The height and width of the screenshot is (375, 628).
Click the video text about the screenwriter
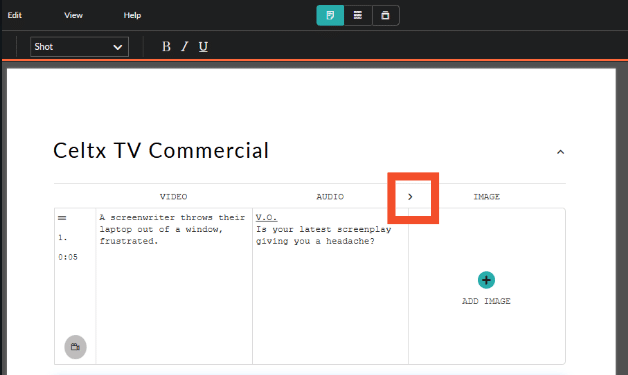pyautogui.click(x=172, y=229)
